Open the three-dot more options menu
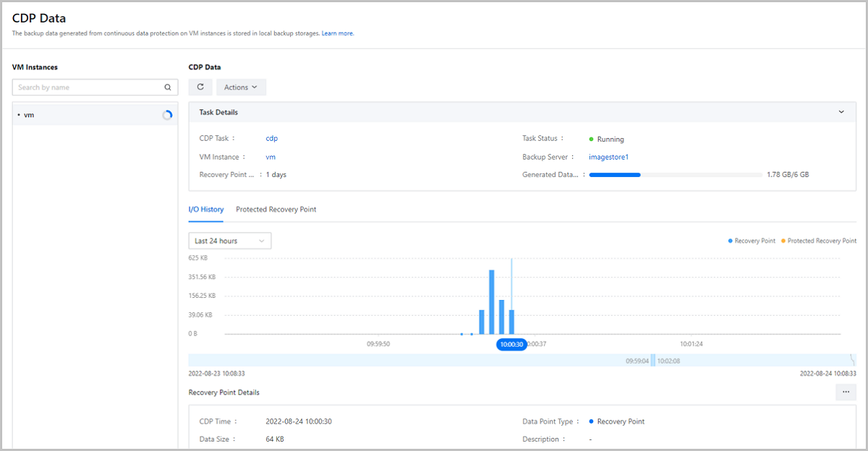Viewport: 868px width, 451px height. coord(845,392)
